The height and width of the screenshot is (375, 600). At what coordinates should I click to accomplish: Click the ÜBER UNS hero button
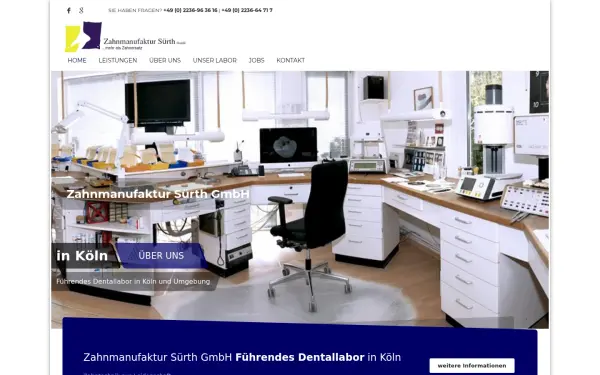[x=161, y=256]
